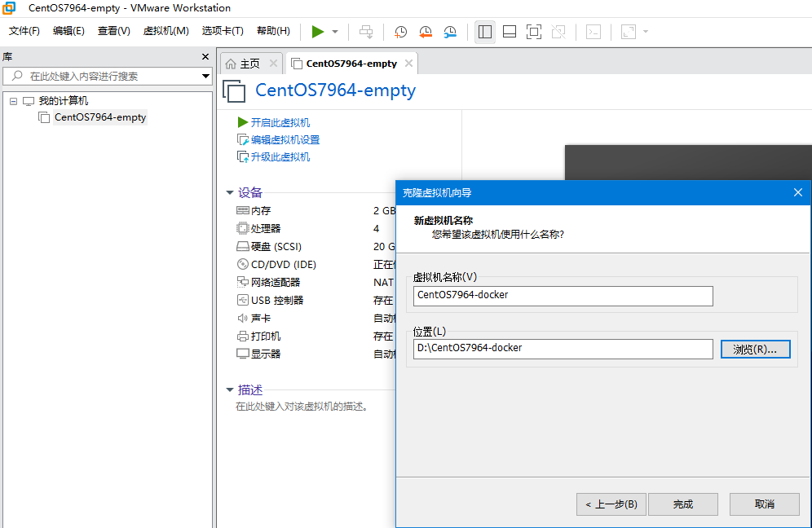Click Send Ctrl+Alt+Del toolbar icon
Image resolution: width=812 pixels, height=528 pixels.
366,32
